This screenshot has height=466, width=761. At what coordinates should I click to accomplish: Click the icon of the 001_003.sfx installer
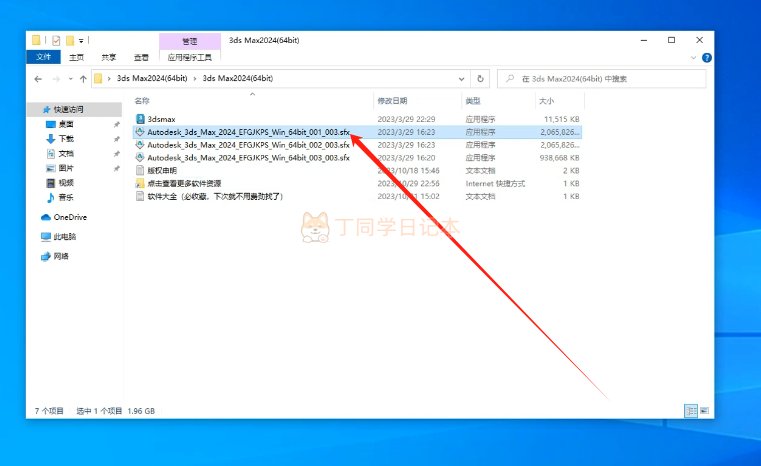[x=140, y=132]
